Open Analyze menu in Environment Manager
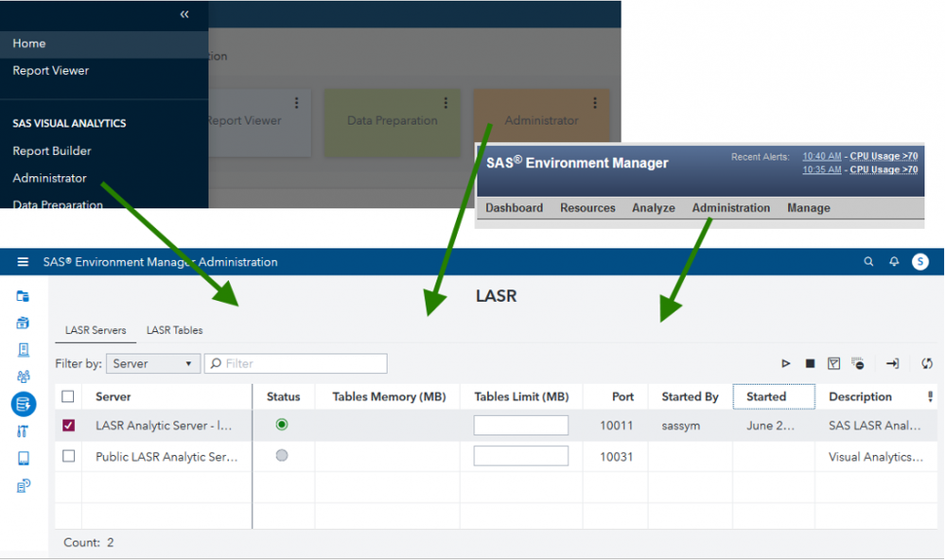Screen dimensions: 945x560 tap(654, 208)
